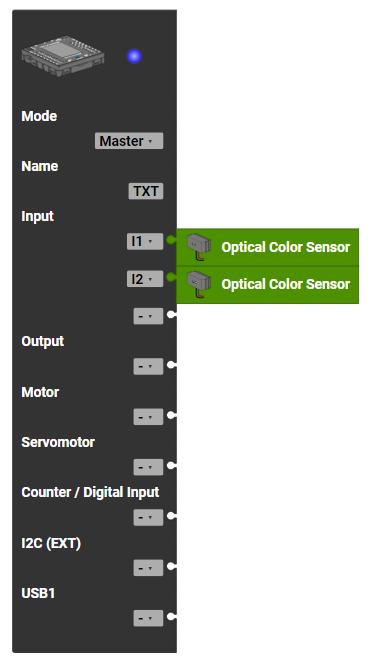Open the I2C (EXT) port dropdown
The image size is (374, 664).
tap(148, 568)
